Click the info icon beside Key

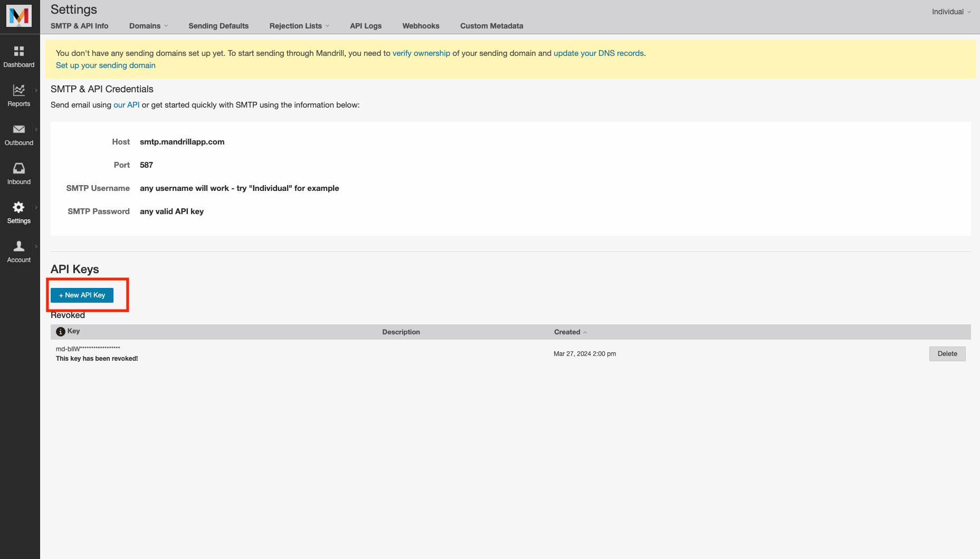pos(61,332)
